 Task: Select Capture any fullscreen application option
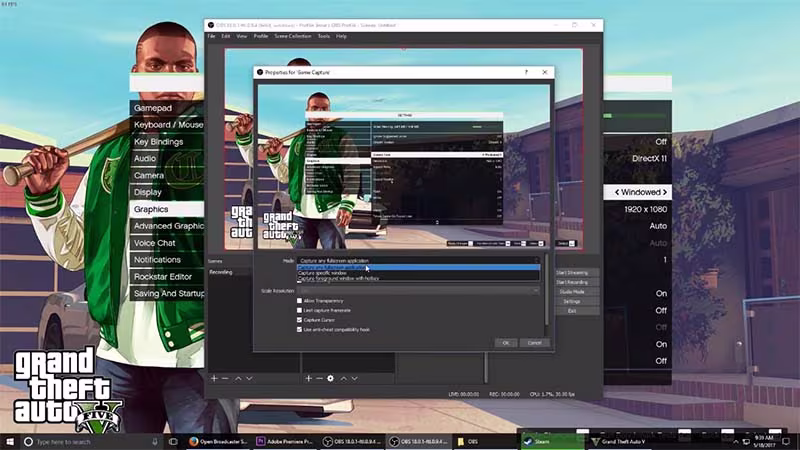coord(418,267)
